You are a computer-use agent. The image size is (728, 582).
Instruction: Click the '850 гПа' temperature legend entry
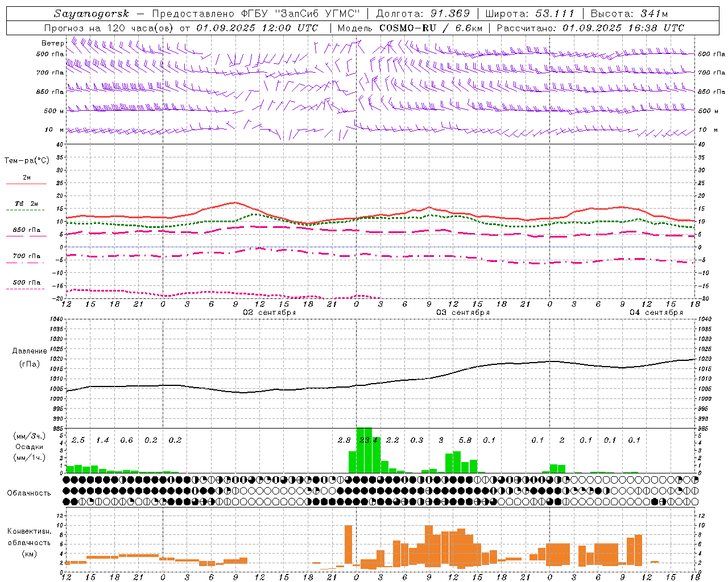[27, 230]
